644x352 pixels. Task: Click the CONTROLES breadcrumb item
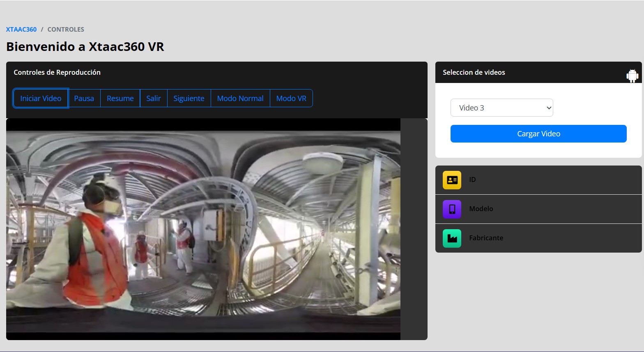[66, 30]
